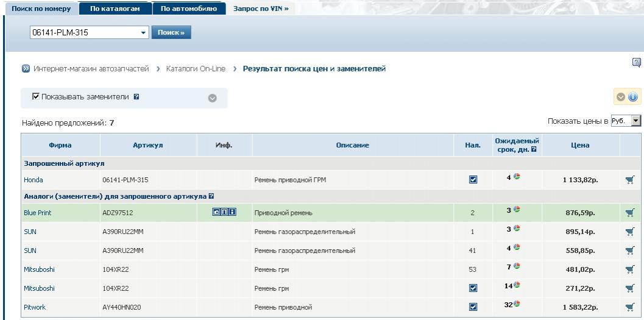Open SUN brand link in 895,14р. row
The width and height of the screenshot is (644, 320).
pos(30,232)
